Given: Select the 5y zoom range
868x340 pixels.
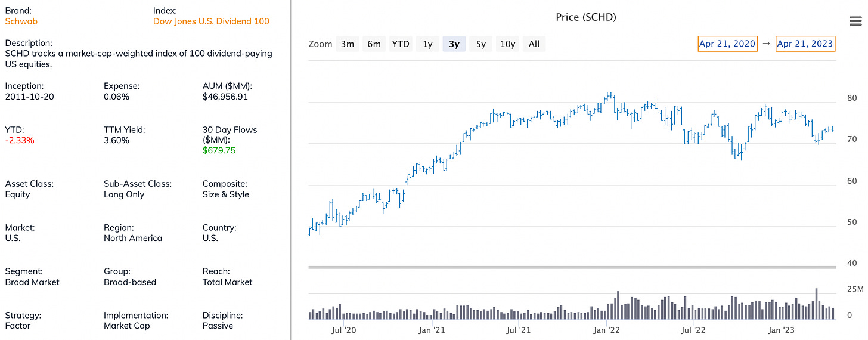Looking at the screenshot, I should pyautogui.click(x=480, y=44).
